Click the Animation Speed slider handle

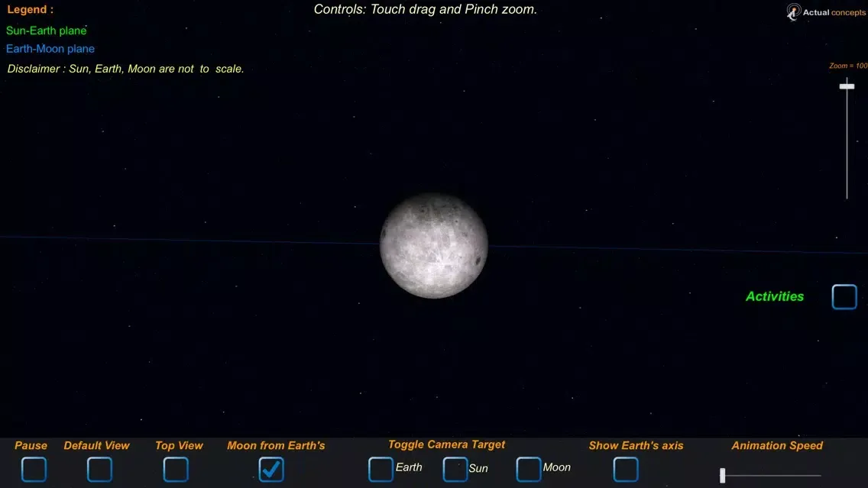pos(722,475)
